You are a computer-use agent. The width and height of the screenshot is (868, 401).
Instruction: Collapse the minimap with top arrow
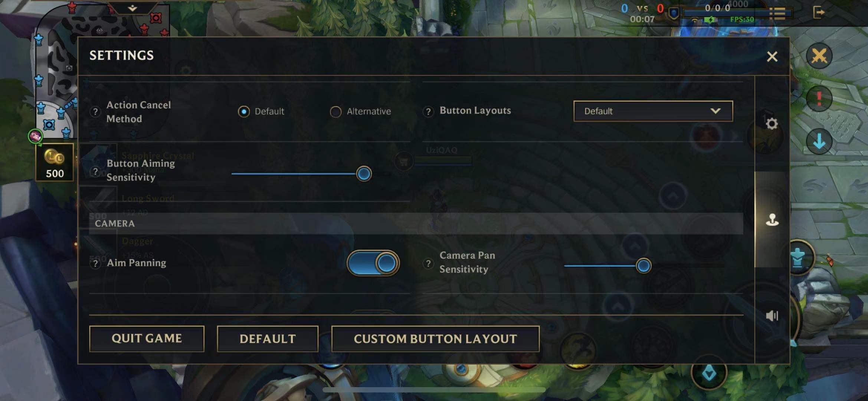click(x=132, y=8)
